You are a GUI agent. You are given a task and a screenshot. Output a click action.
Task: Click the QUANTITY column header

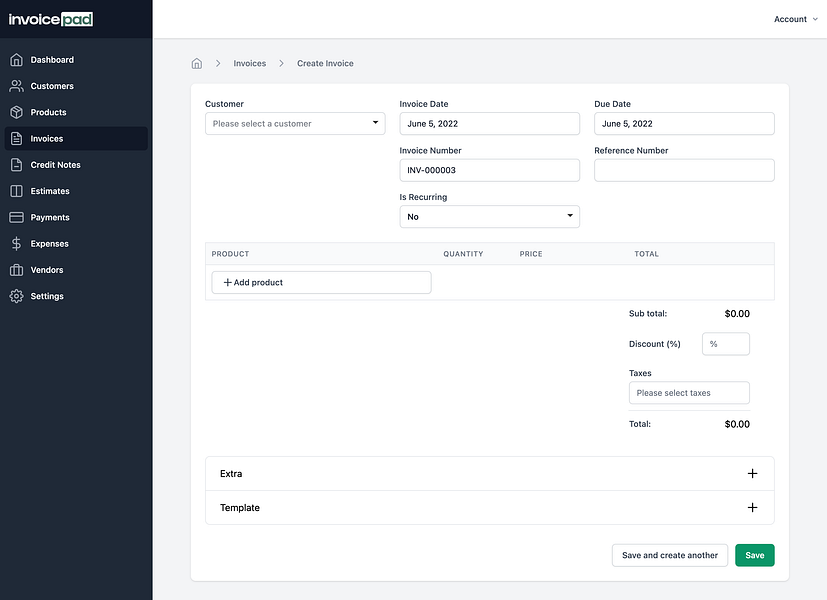pos(463,254)
